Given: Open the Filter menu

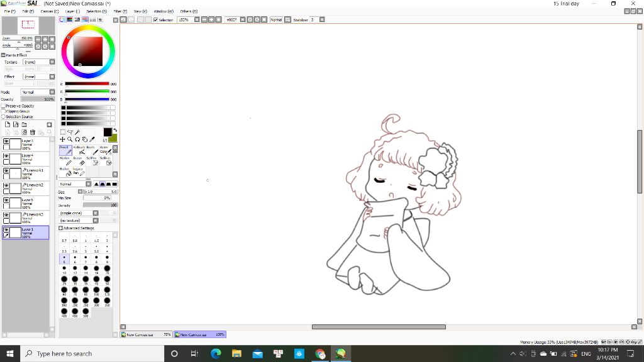Looking at the screenshot, I should 120,11.
